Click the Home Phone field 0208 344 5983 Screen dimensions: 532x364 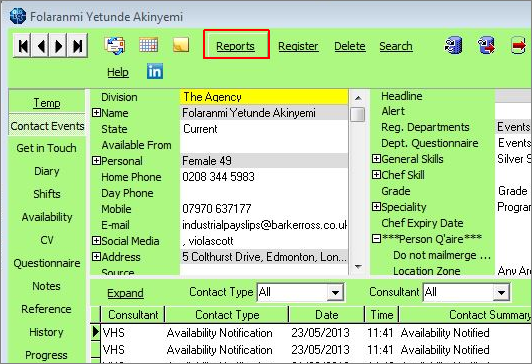pos(264,176)
